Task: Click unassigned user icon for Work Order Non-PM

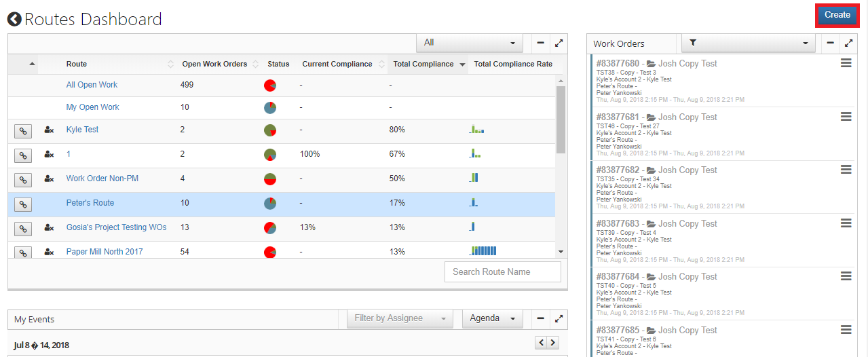Action: [49, 179]
